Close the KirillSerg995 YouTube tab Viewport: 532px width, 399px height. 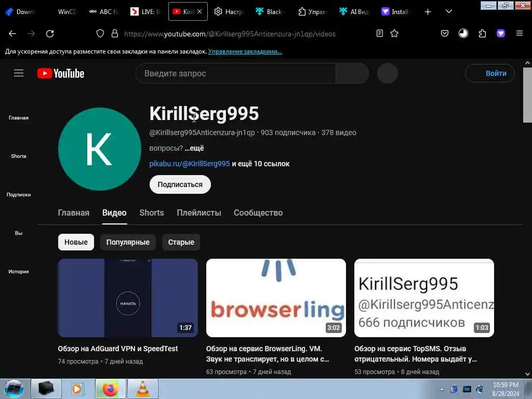199,11
